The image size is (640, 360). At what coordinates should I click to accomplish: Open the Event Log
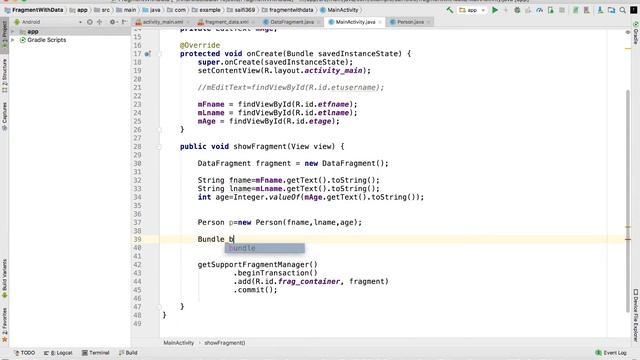(611, 353)
